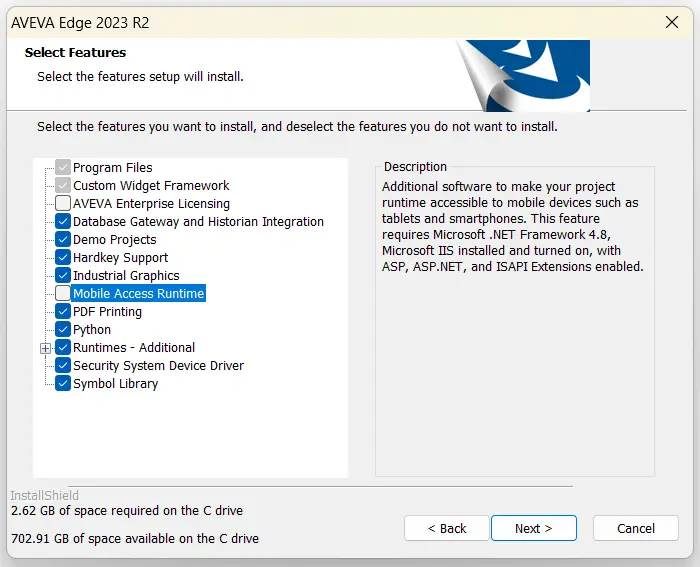Select Database Gateway and Historian Integration label
700x567 pixels.
[x=198, y=221]
